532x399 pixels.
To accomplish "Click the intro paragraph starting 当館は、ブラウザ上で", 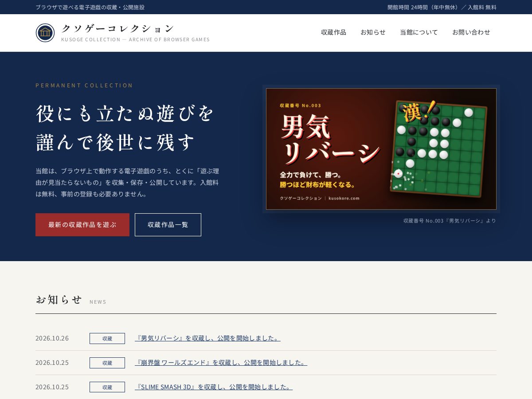I will (127, 182).
